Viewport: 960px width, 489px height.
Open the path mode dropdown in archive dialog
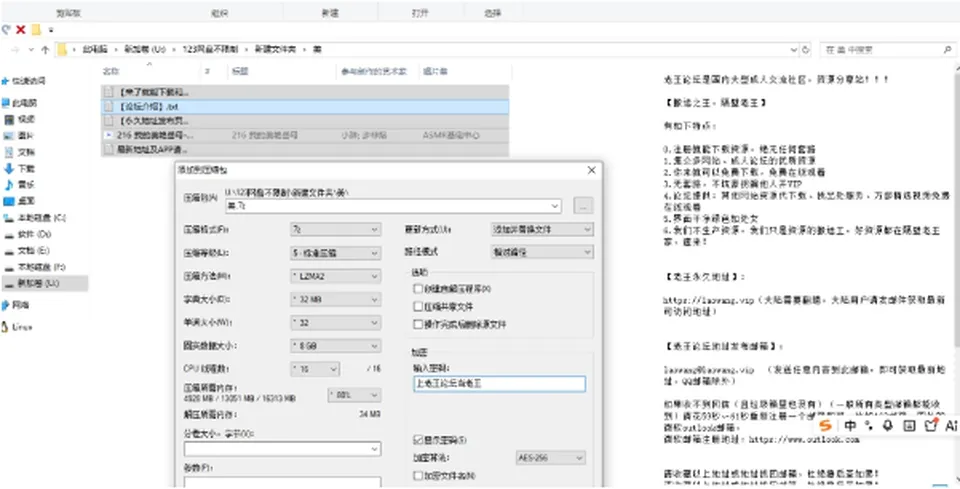click(542, 252)
